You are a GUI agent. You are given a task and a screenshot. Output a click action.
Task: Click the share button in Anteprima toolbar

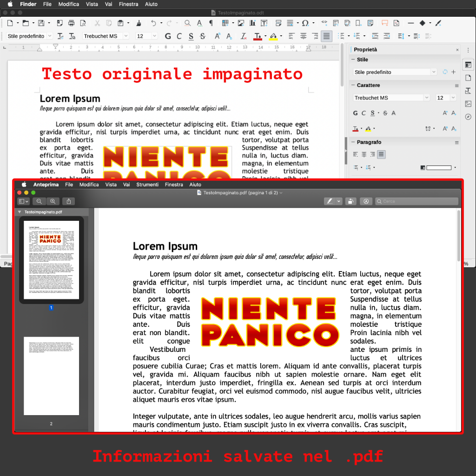pos(69,201)
